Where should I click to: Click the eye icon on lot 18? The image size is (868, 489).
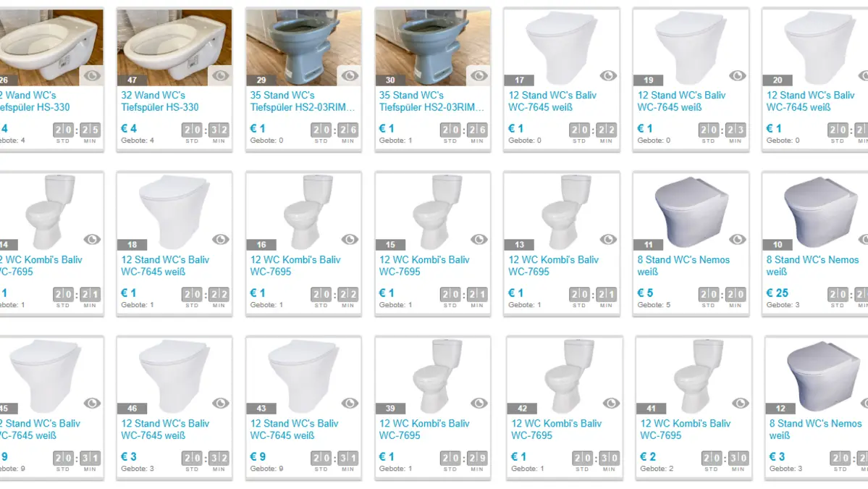[x=220, y=239]
